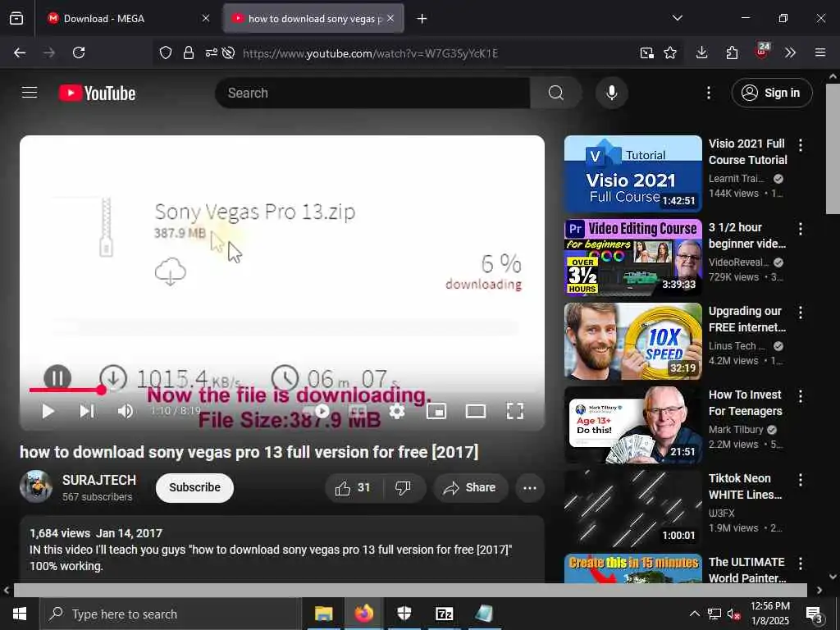Viewport: 840px width, 630px height.
Task: Open options menu for Upgrading our FREE internet video
Action: pos(801,313)
